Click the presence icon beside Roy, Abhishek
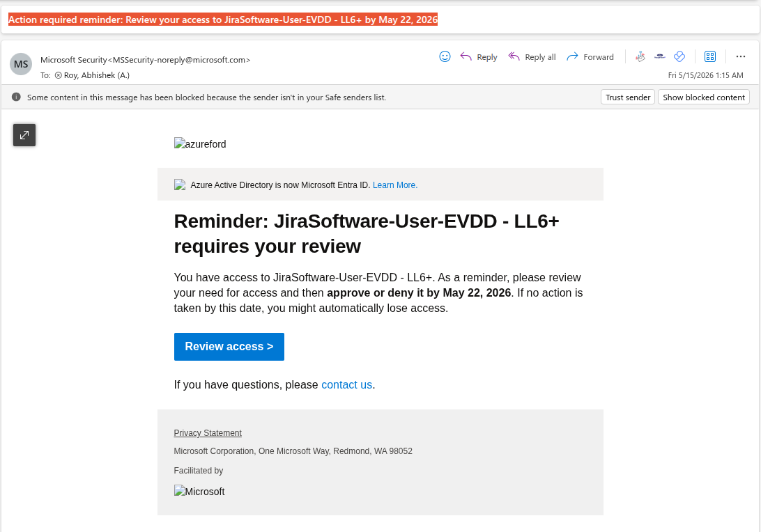The width and height of the screenshot is (761, 532). click(x=59, y=75)
